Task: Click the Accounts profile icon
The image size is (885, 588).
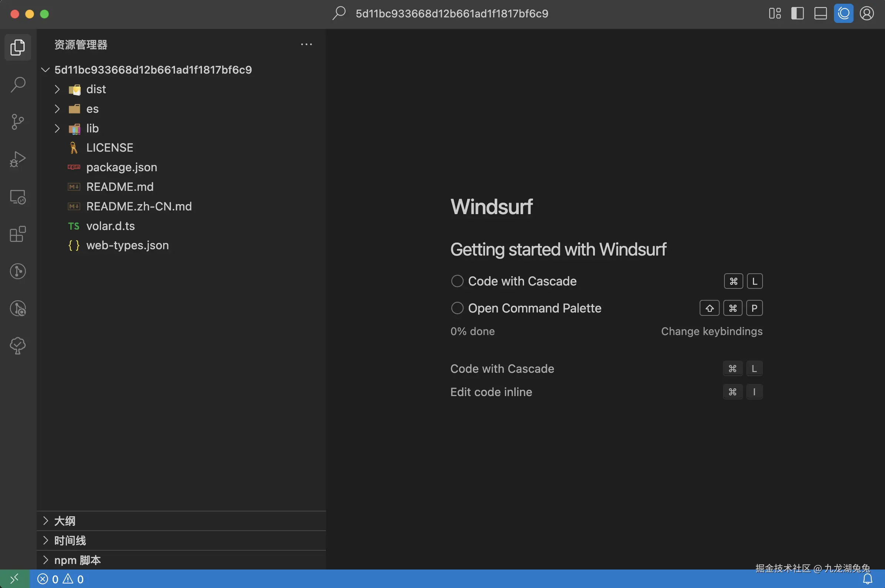Action: pos(867,14)
